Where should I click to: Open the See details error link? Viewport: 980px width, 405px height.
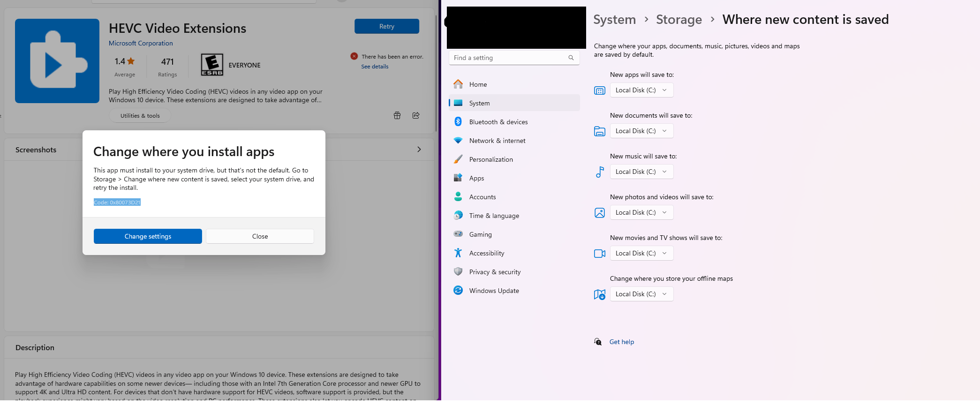tap(375, 67)
